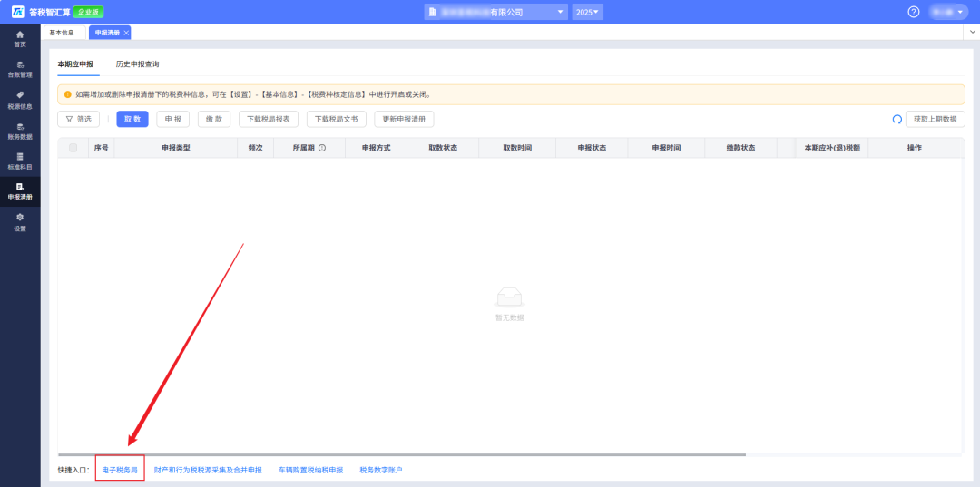Click 下载税局文书 button

click(337, 119)
